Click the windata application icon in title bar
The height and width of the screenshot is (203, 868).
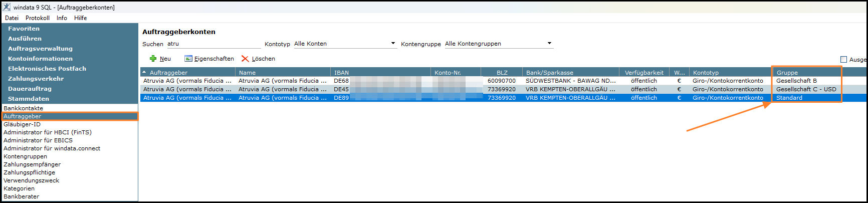(7, 7)
